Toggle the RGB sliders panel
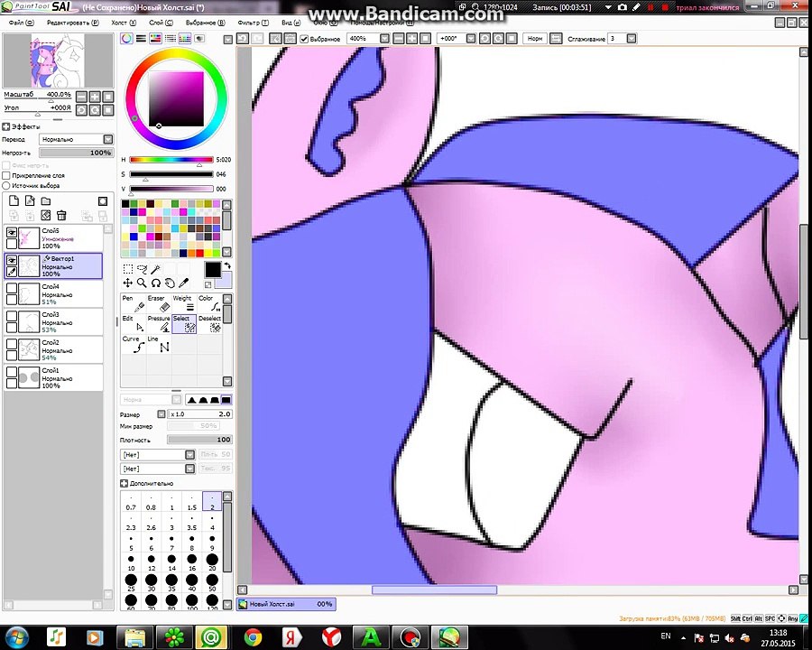Viewport: 812px width, 650px height. click(141, 39)
